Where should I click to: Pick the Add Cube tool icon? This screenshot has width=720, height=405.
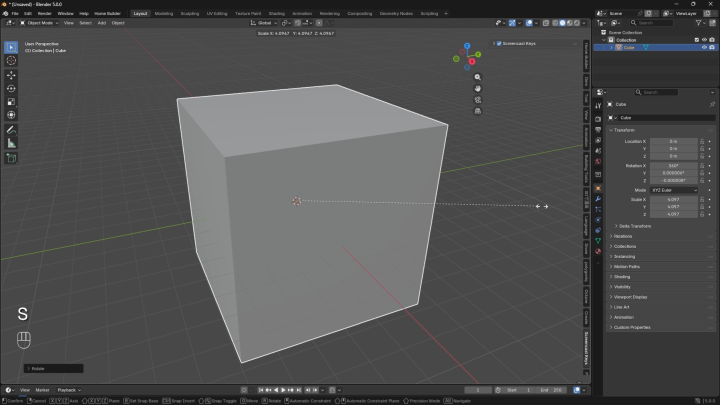coord(11,158)
